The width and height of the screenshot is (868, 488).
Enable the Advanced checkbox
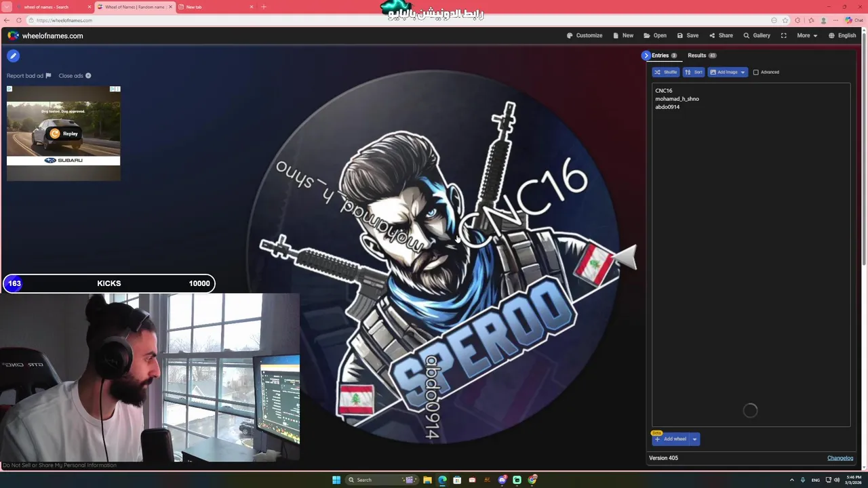tap(756, 72)
